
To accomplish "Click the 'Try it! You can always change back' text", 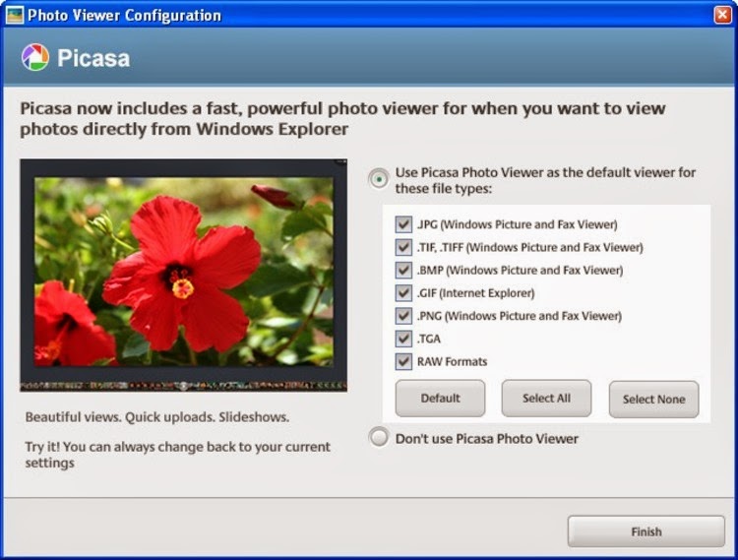I will [178, 455].
